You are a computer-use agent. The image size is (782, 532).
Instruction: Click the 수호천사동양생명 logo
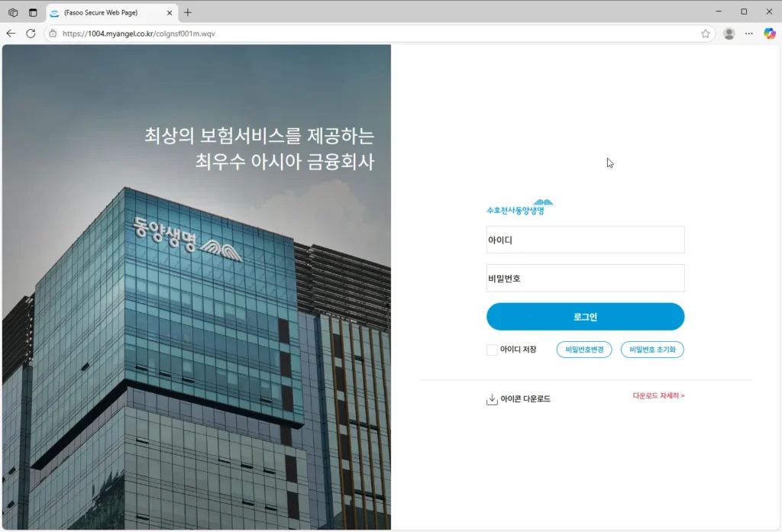click(519, 207)
